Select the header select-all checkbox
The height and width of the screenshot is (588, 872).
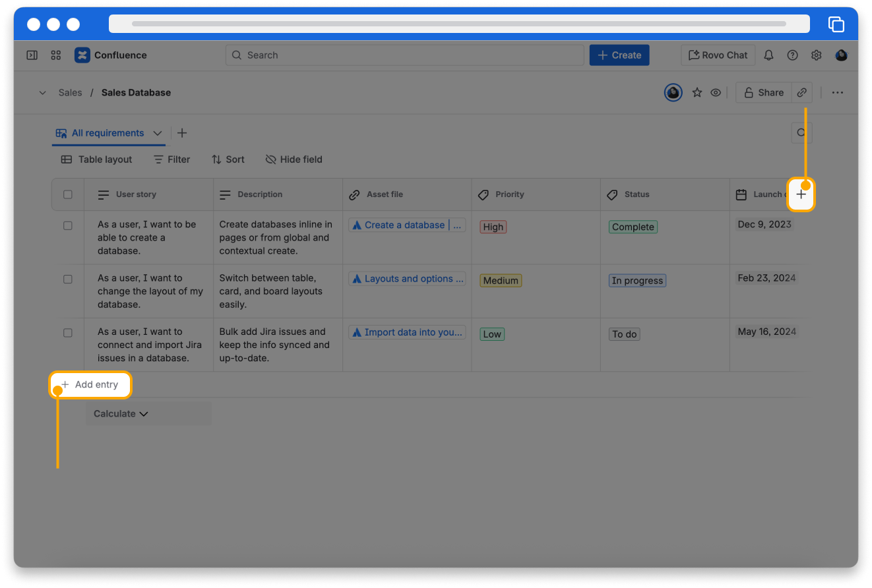(x=68, y=194)
